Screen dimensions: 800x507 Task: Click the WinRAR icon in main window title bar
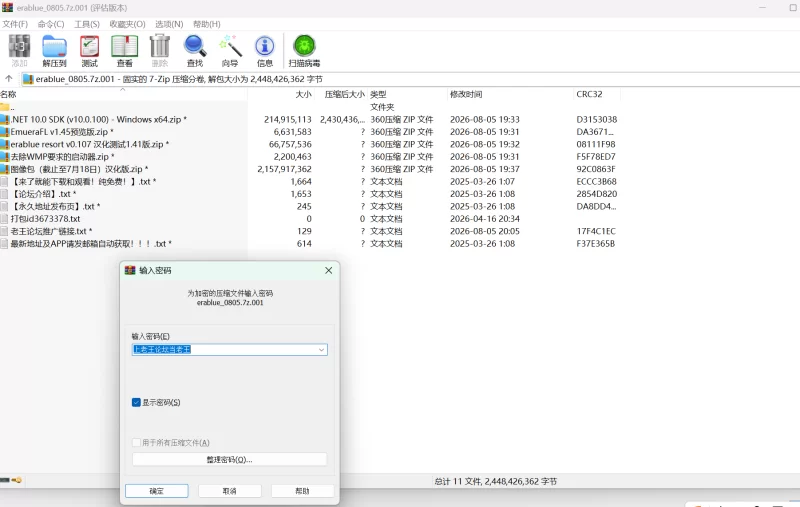point(7,7)
